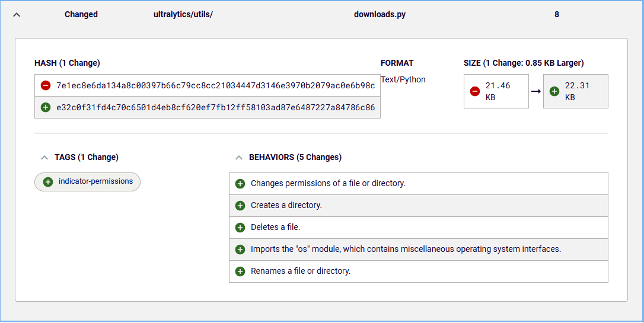Screen dimensions: 644x323
Task: Select the 'Renames a file or directory.' row
Action: click(419, 271)
